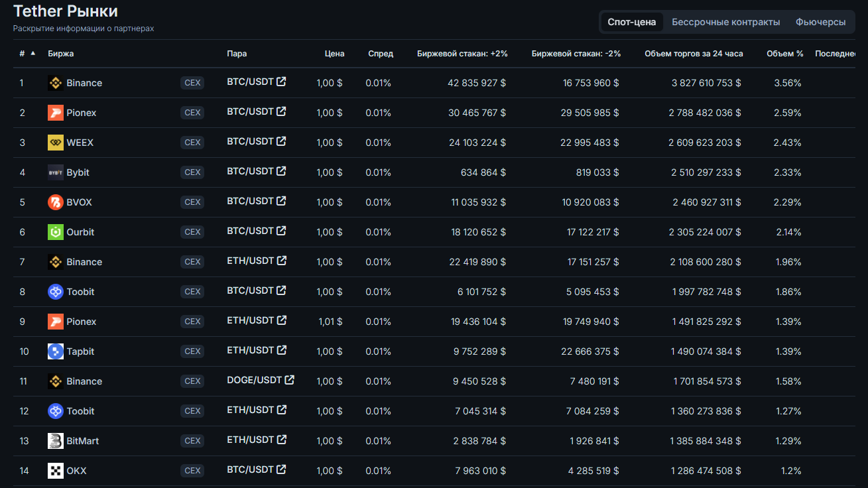868x488 pixels.
Task: Open external link icon in OKX row
Action: tap(282, 469)
